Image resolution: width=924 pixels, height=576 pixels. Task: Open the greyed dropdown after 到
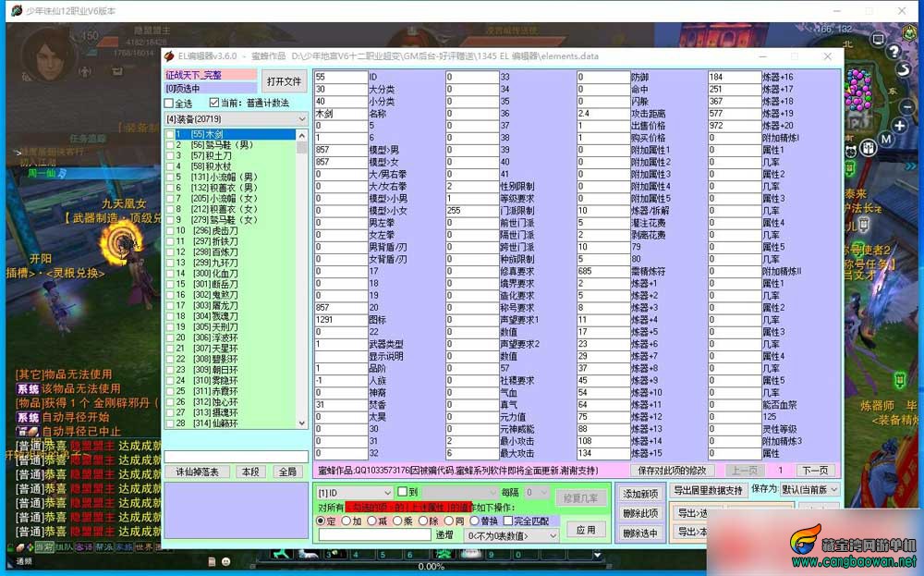coord(460,492)
